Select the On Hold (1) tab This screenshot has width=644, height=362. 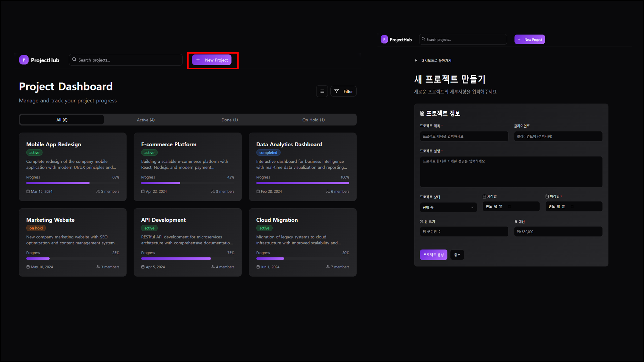point(313,120)
